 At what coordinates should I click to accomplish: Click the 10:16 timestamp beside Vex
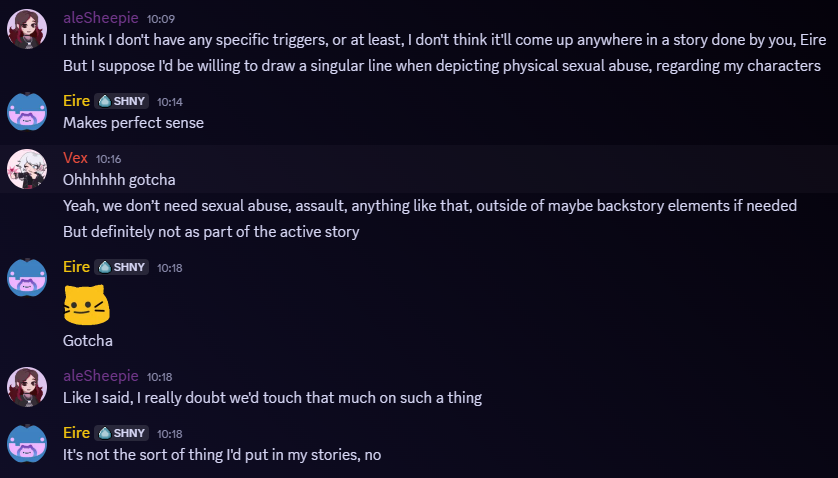coord(109,159)
